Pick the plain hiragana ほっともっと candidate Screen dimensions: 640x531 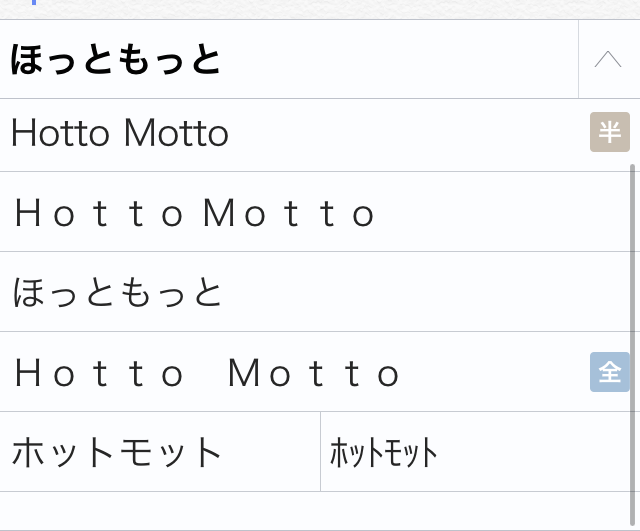click(x=117, y=292)
